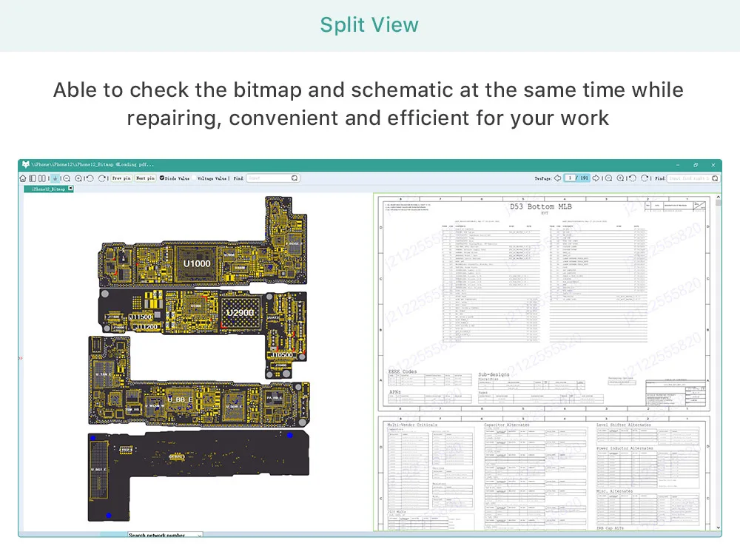Select the split two-pane layout icon
Viewport: 740px width, 560px height.
click(x=42, y=178)
